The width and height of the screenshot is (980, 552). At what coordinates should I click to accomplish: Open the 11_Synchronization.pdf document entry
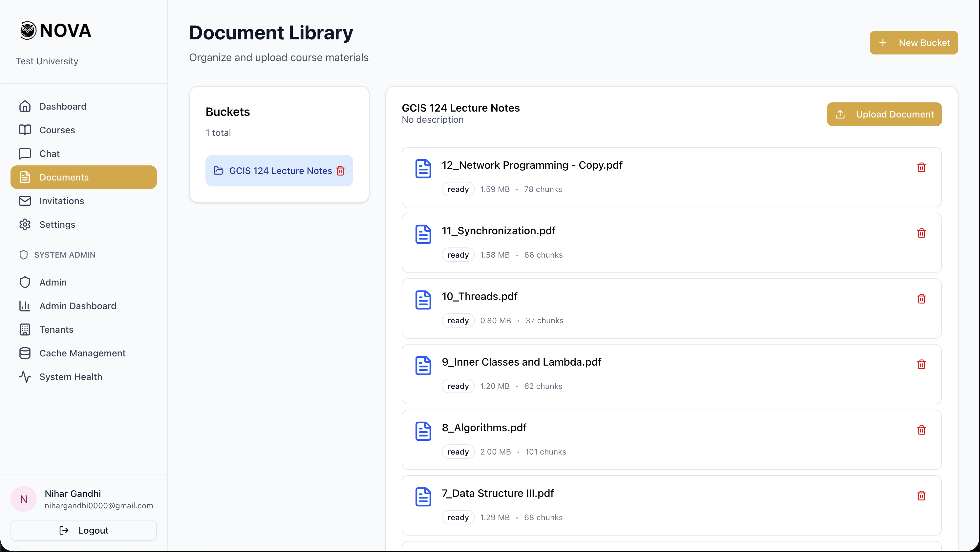[499, 231]
